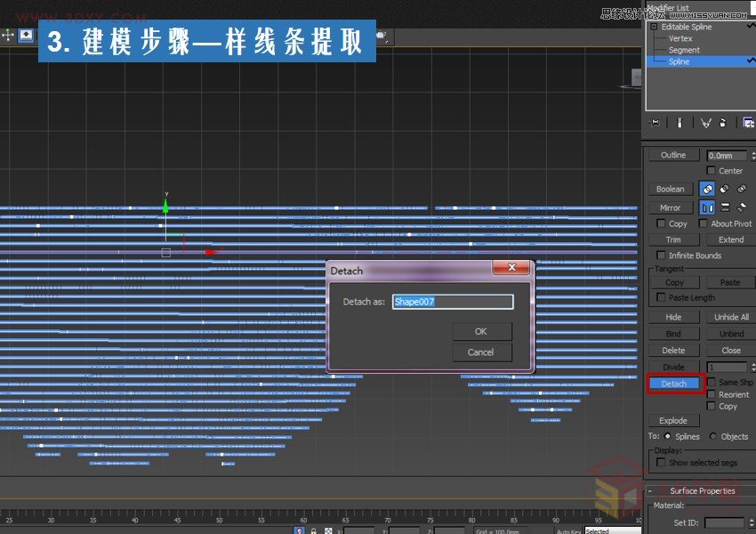Check the Copy option under Mirror
Screen dimensions: 756x534
point(660,222)
